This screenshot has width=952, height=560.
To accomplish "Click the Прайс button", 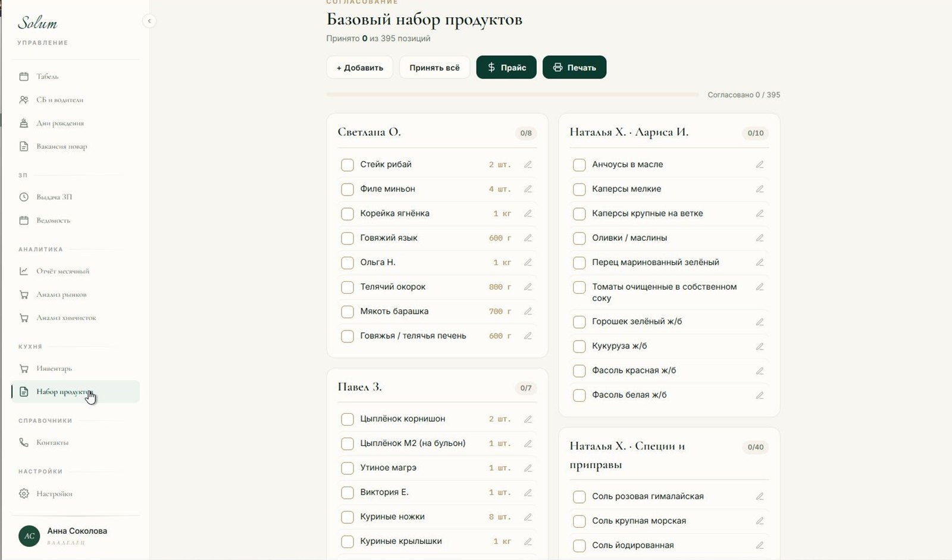I will [x=506, y=67].
